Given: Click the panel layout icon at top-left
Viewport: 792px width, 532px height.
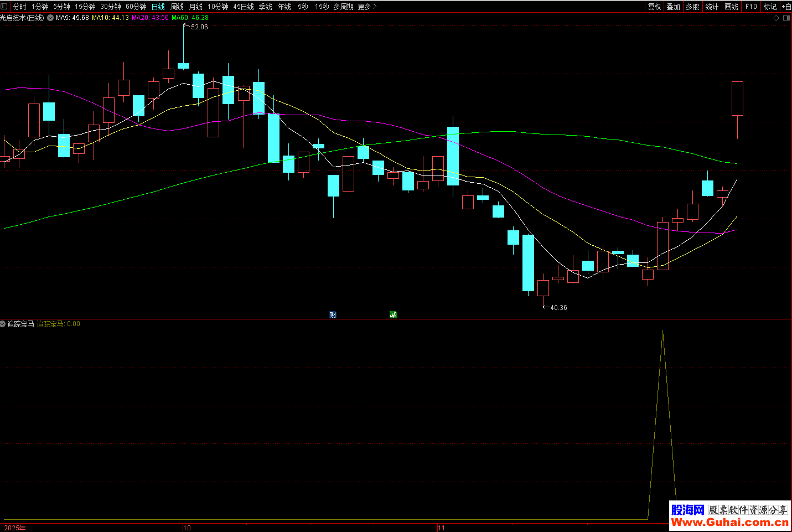Looking at the screenshot, I should pos(4,7).
